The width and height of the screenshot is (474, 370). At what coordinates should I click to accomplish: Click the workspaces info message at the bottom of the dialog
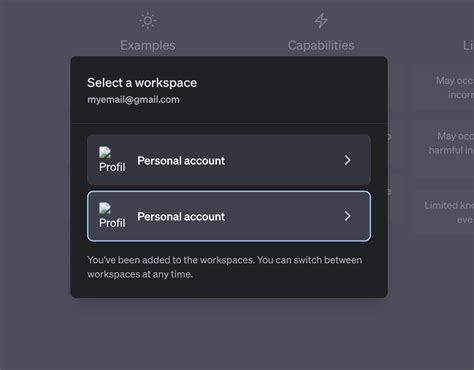224,267
